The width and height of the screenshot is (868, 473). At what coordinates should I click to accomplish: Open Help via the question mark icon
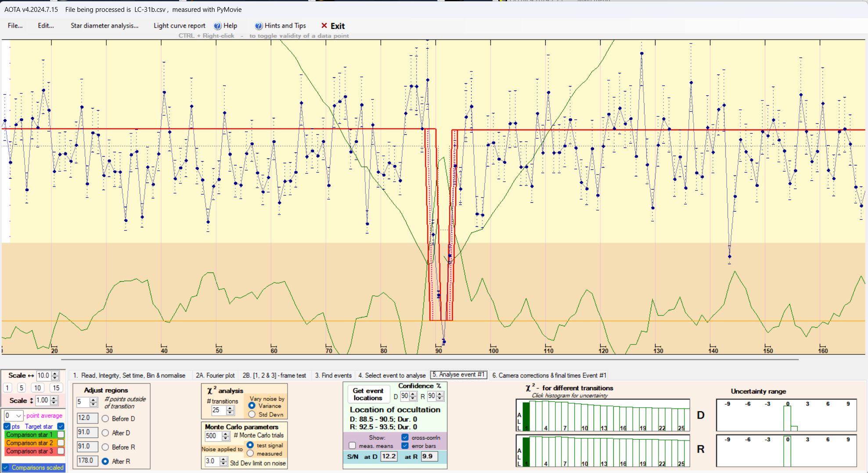tap(217, 26)
